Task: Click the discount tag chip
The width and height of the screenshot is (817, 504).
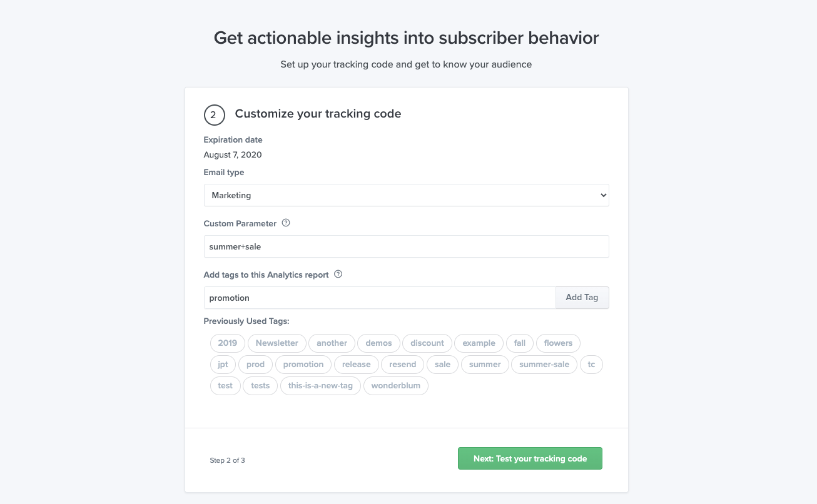Action: coord(427,343)
